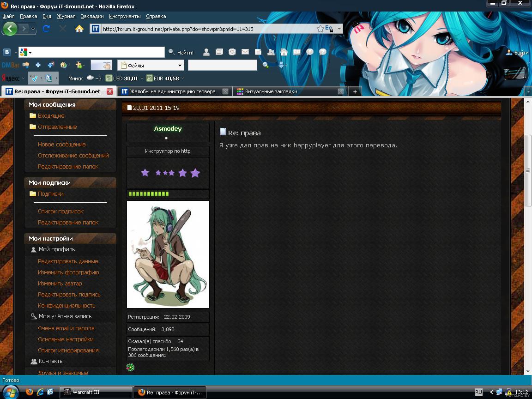Click the Firefox Home button beside the address bar
The height and width of the screenshot is (399, 532).
(79, 29)
